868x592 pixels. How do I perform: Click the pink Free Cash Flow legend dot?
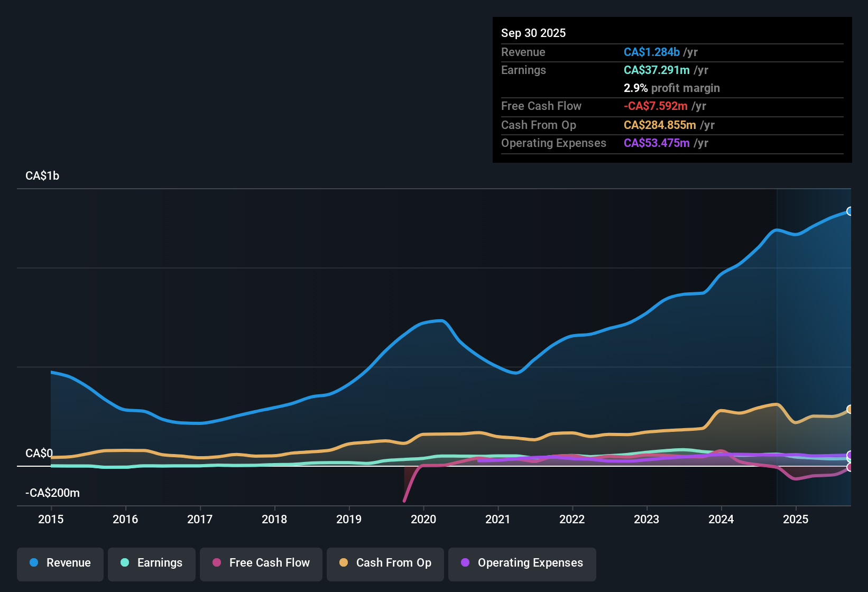(x=217, y=563)
